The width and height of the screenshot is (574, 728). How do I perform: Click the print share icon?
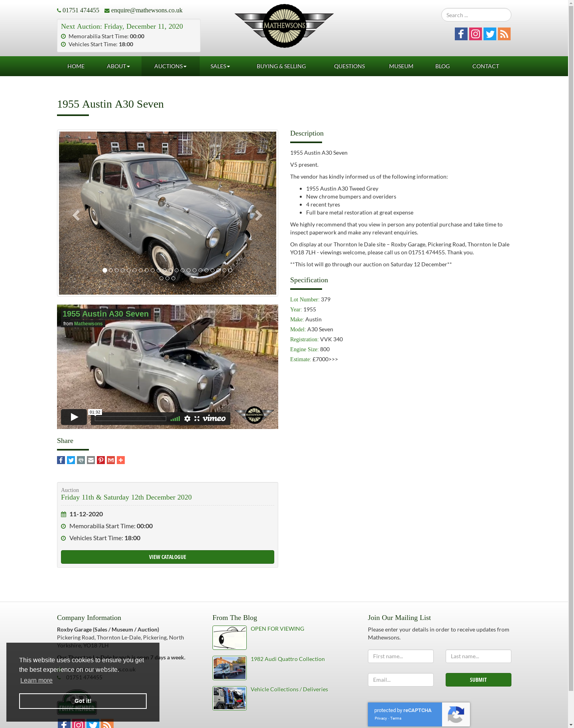coord(81,460)
